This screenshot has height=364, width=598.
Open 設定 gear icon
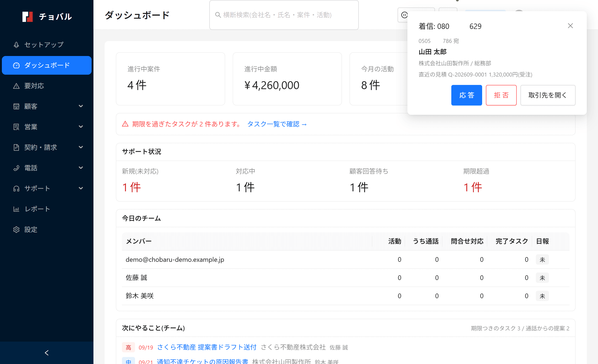click(16, 230)
